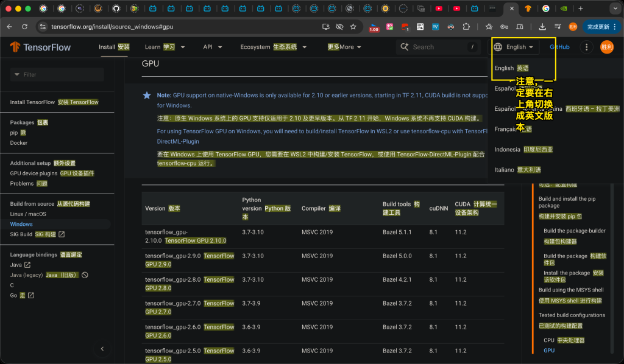This screenshot has width=624, height=364.
Task: Open the Java (legacy) sidebar entry
Action: coord(49,275)
